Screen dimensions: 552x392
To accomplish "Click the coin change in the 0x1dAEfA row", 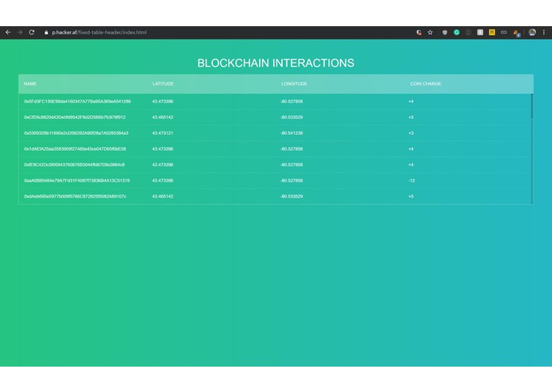I will pyautogui.click(x=411, y=148).
